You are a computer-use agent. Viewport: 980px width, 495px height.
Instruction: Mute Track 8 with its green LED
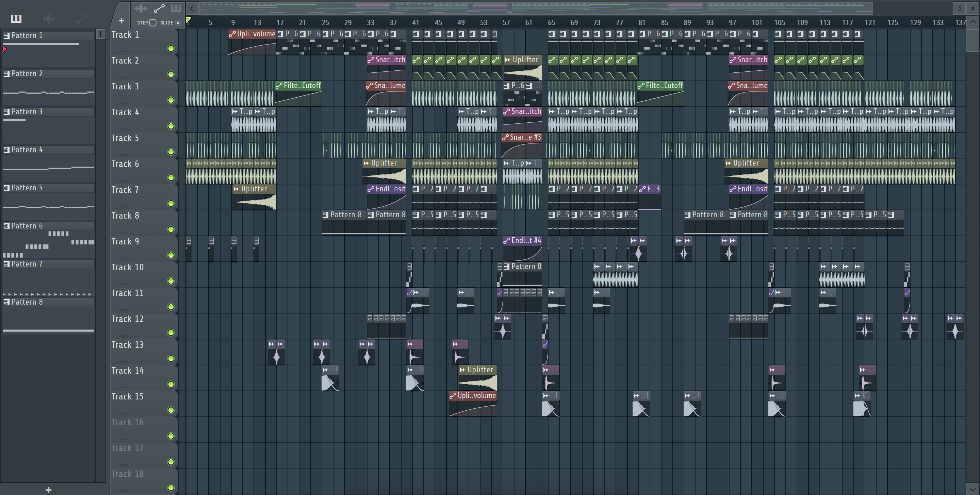[171, 229]
